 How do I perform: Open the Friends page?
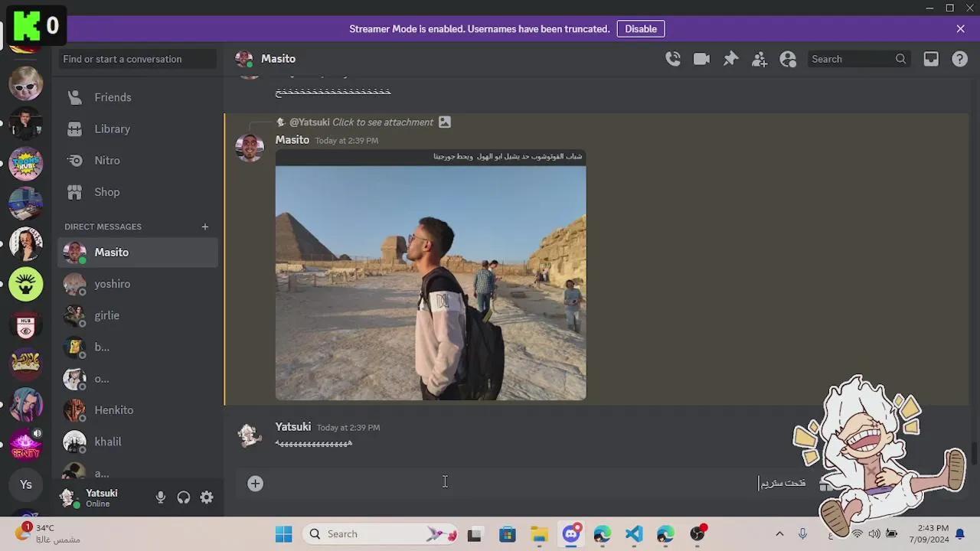pyautogui.click(x=138, y=97)
